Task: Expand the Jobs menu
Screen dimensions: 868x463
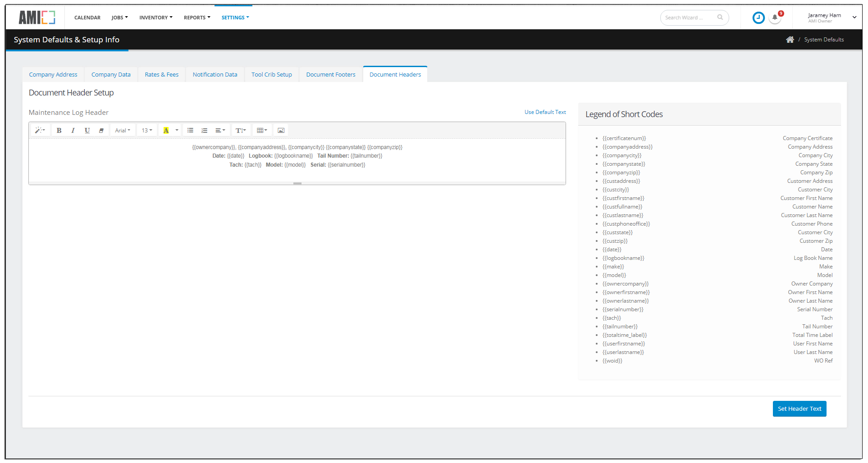Action: [120, 18]
